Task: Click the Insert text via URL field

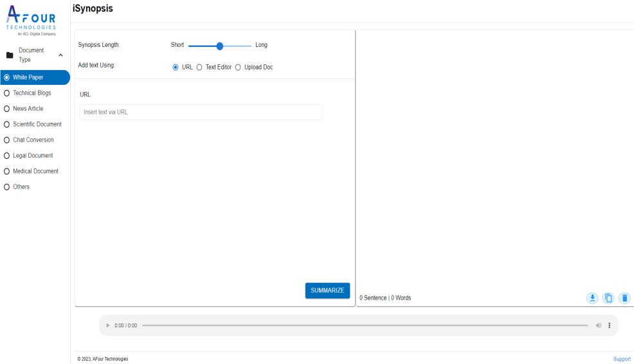Action: 201,112
